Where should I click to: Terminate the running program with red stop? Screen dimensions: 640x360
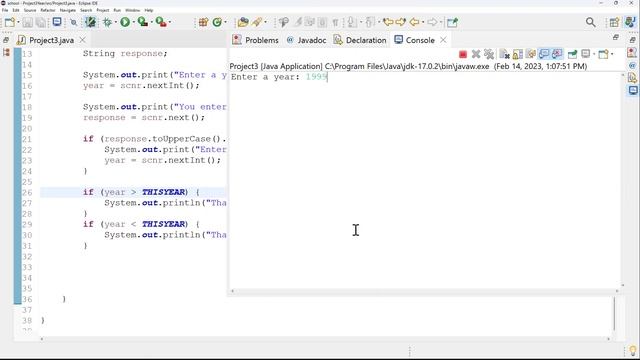pyautogui.click(x=463, y=54)
